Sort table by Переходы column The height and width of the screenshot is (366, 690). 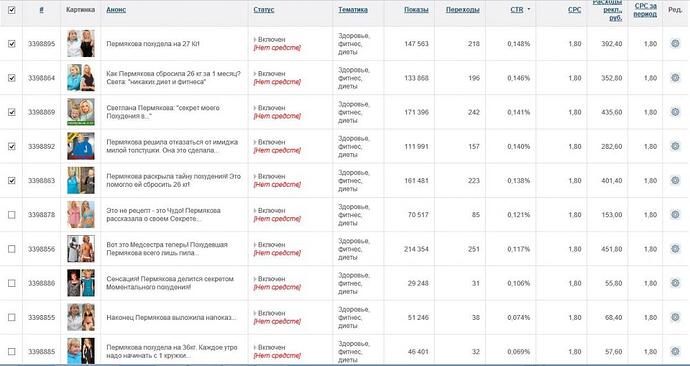pyautogui.click(x=462, y=10)
